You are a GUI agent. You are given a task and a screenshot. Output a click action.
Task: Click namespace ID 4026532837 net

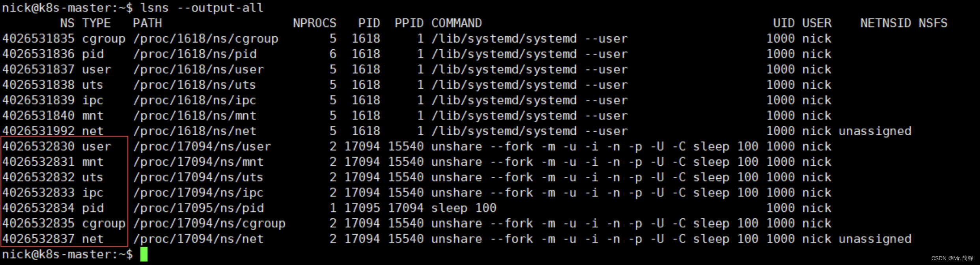point(38,239)
